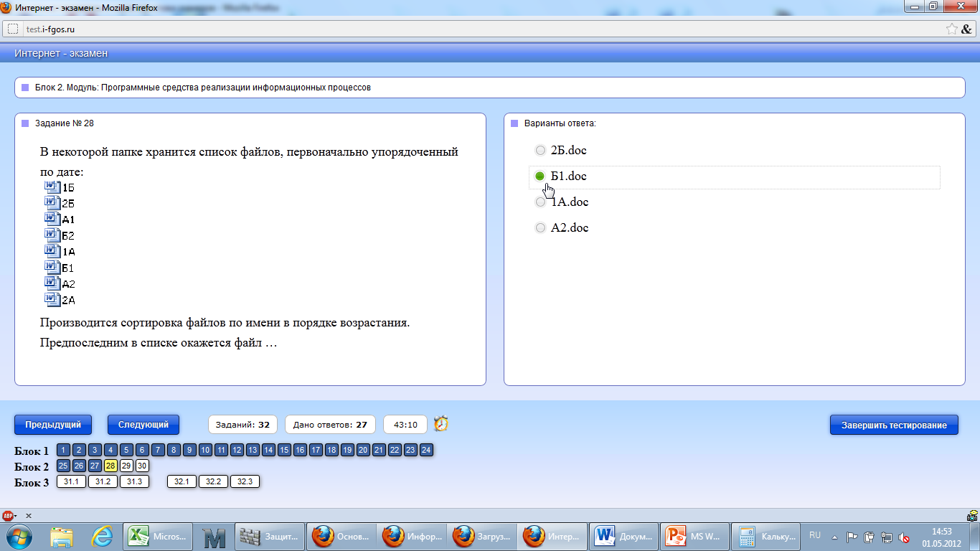The image size is (980, 551).
Task: Click the remaining time 43:10
Action: point(405,425)
